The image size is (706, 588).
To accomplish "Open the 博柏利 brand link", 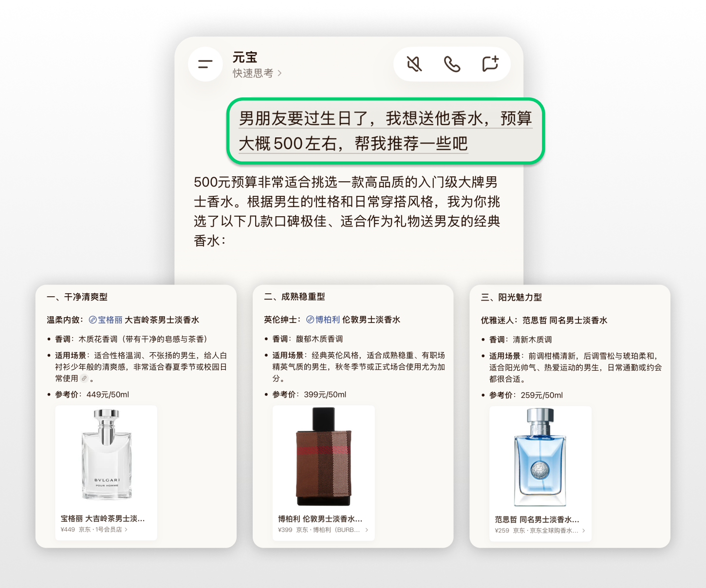I will click(328, 320).
